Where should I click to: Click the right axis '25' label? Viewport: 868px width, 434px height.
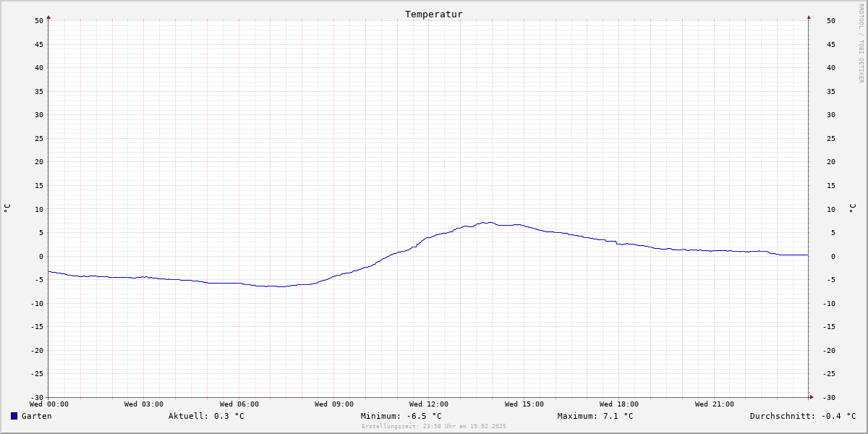(831, 138)
